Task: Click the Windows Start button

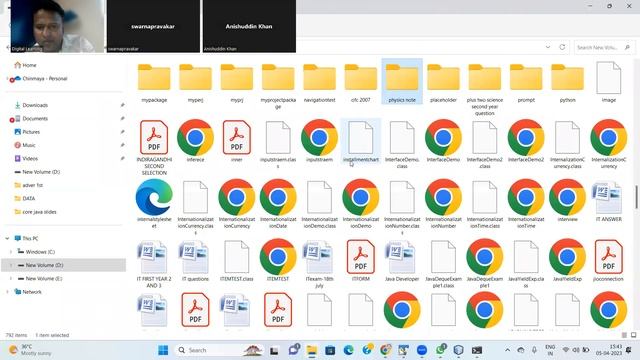Action: point(163,350)
